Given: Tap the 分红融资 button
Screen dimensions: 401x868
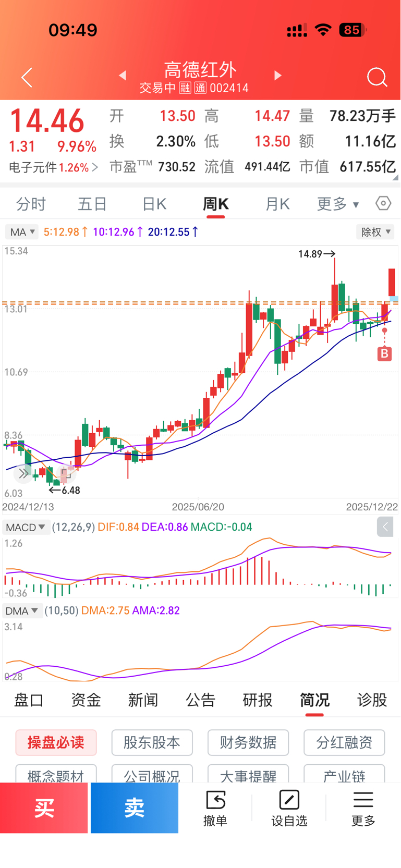Looking at the screenshot, I should [344, 742].
